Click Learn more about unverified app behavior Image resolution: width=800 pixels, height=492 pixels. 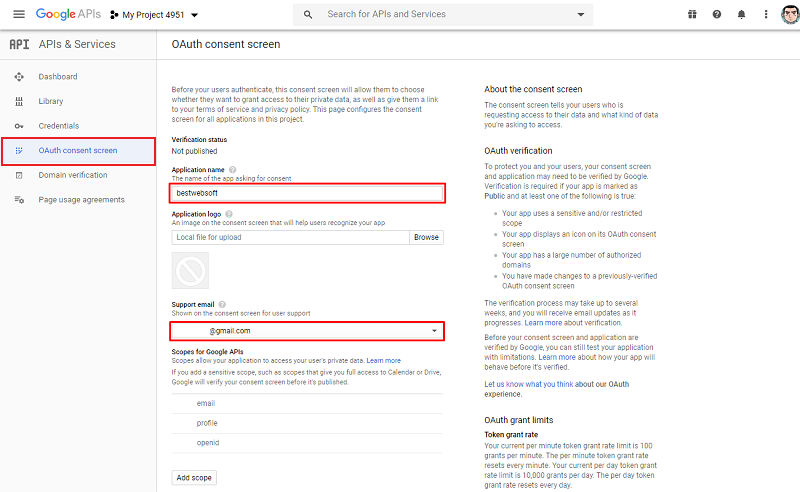coord(557,357)
